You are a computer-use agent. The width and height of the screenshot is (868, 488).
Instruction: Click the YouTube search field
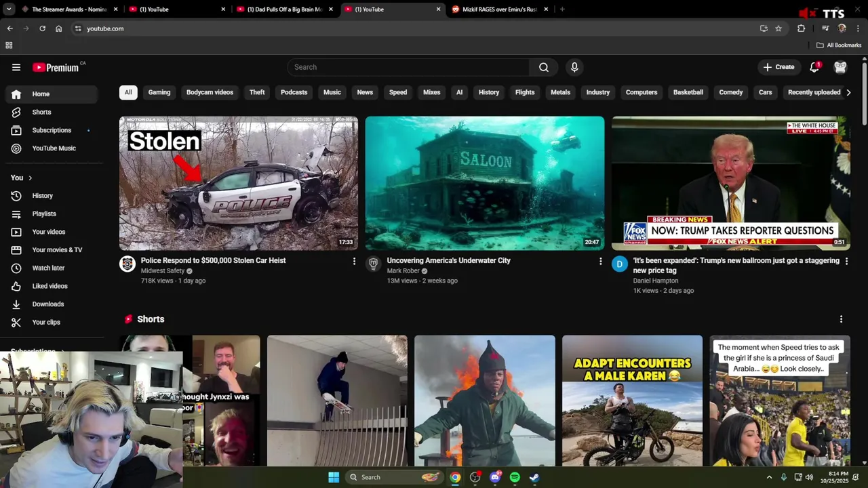(408, 67)
